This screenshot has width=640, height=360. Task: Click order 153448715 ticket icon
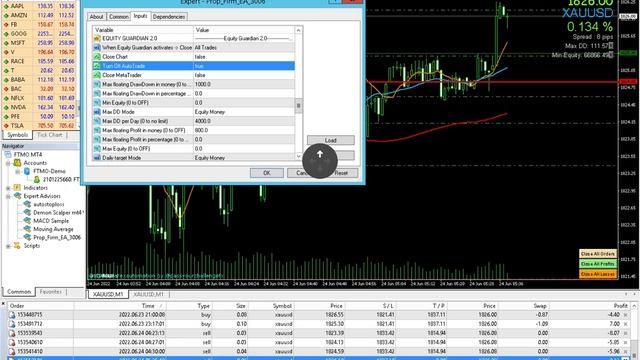[12, 315]
